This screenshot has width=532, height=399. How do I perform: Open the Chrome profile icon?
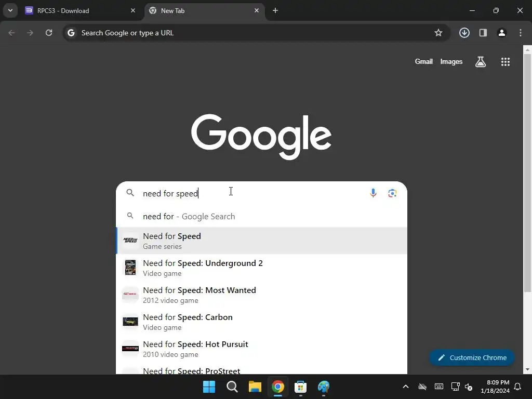pos(502,33)
